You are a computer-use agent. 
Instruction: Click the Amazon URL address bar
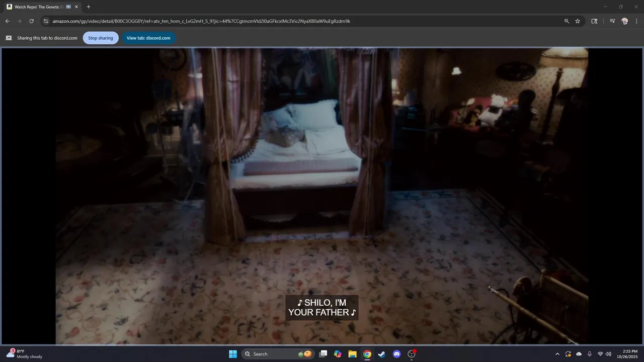coord(201,21)
